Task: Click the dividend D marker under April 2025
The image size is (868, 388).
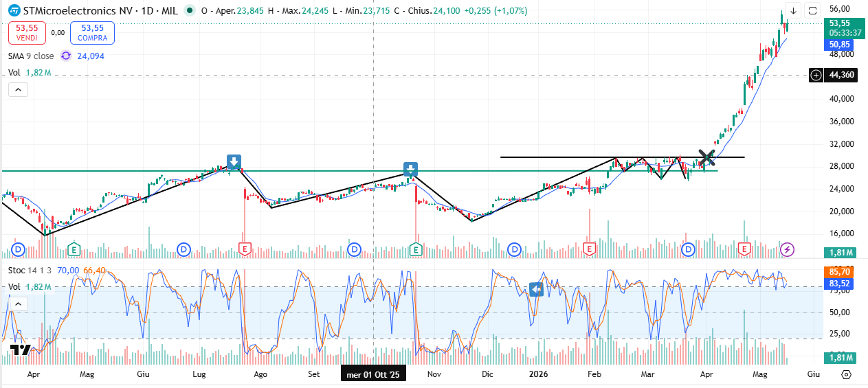Action: point(18,249)
